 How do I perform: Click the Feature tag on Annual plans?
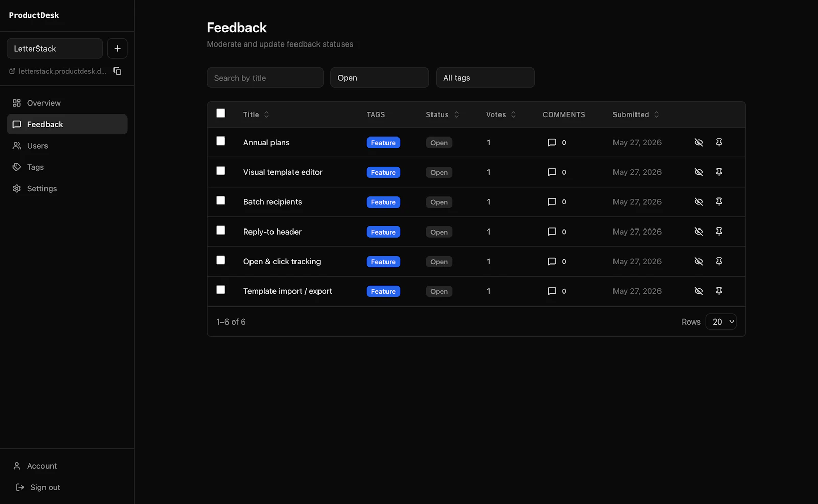point(383,143)
